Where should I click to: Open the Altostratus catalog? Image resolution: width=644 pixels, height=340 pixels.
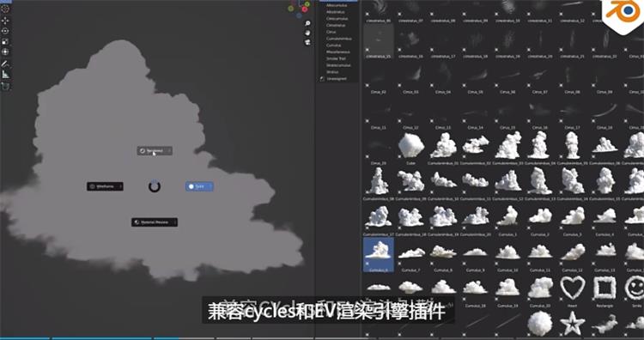point(335,12)
